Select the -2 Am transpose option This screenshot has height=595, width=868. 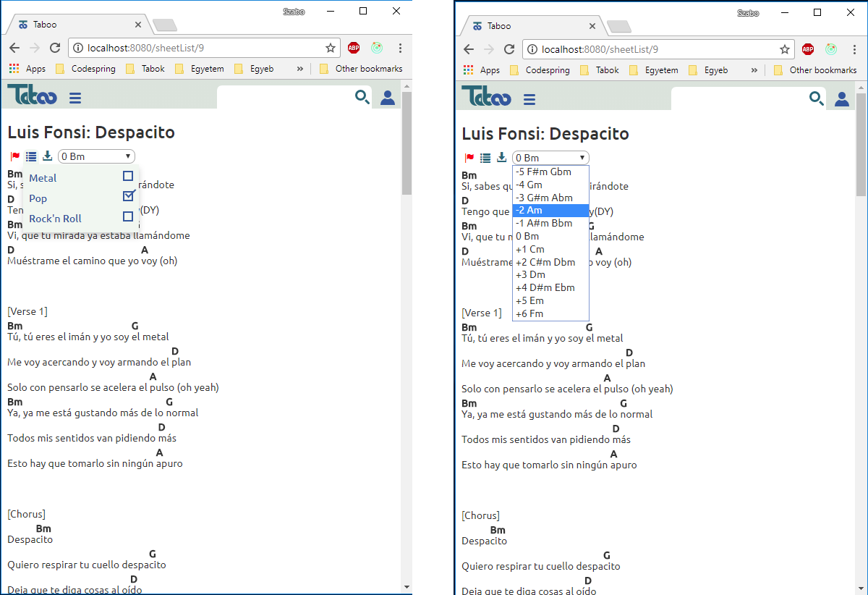click(x=550, y=211)
